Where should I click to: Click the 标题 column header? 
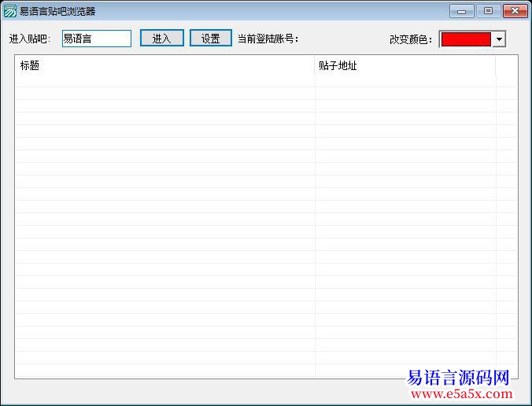tap(164, 65)
